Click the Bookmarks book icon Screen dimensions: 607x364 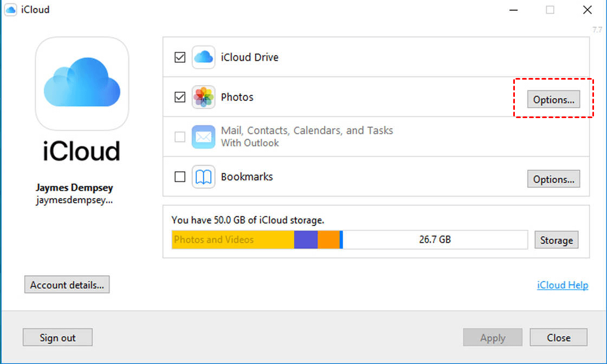(x=204, y=177)
